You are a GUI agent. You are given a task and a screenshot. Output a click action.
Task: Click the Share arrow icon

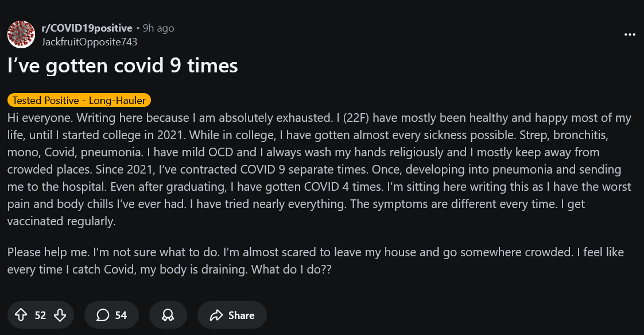(216, 315)
